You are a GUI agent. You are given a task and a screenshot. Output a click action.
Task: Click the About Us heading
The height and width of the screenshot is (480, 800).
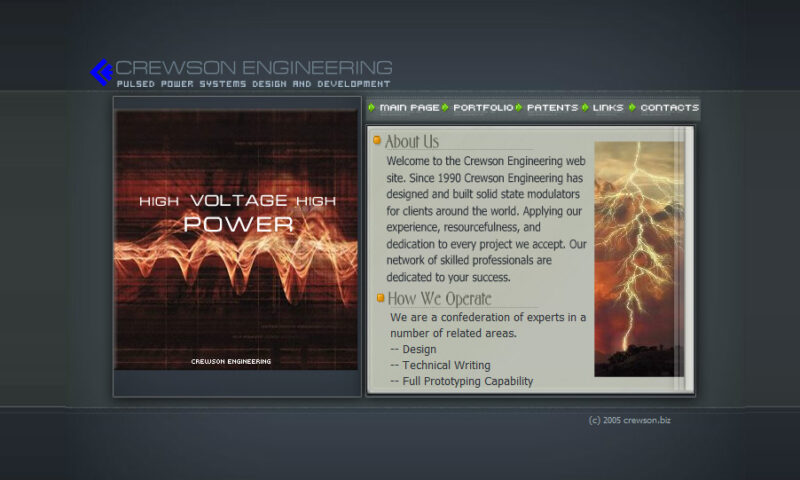click(412, 141)
